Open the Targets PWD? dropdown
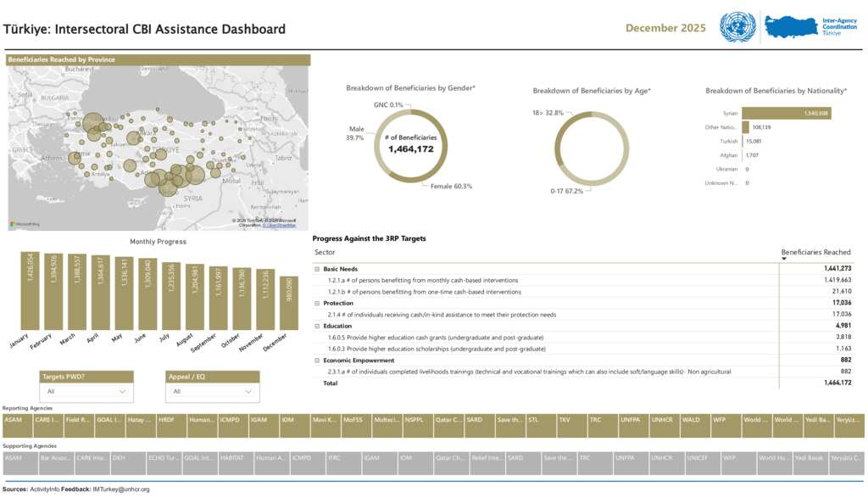868x498 pixels. 87,391
